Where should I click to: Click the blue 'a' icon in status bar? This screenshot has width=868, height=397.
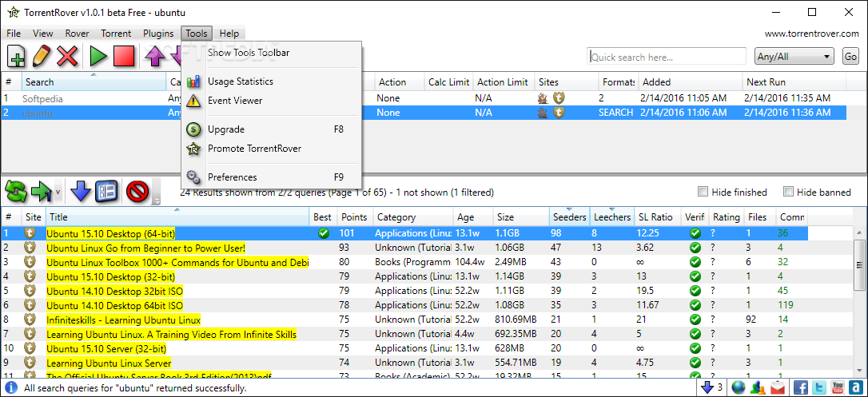point(857,387)
